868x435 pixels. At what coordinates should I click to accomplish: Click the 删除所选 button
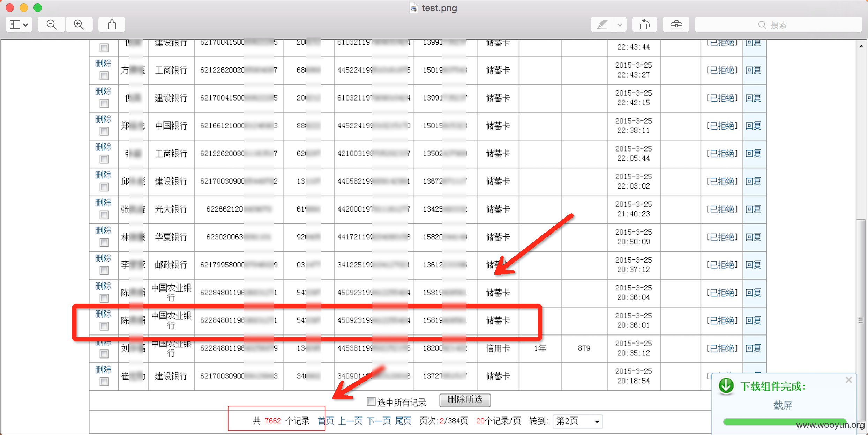pos(465,400)
